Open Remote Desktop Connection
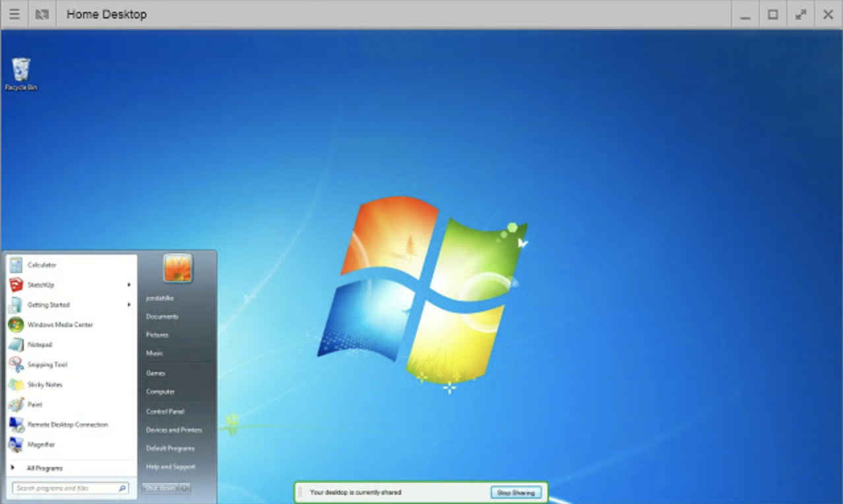 [71, 425]
